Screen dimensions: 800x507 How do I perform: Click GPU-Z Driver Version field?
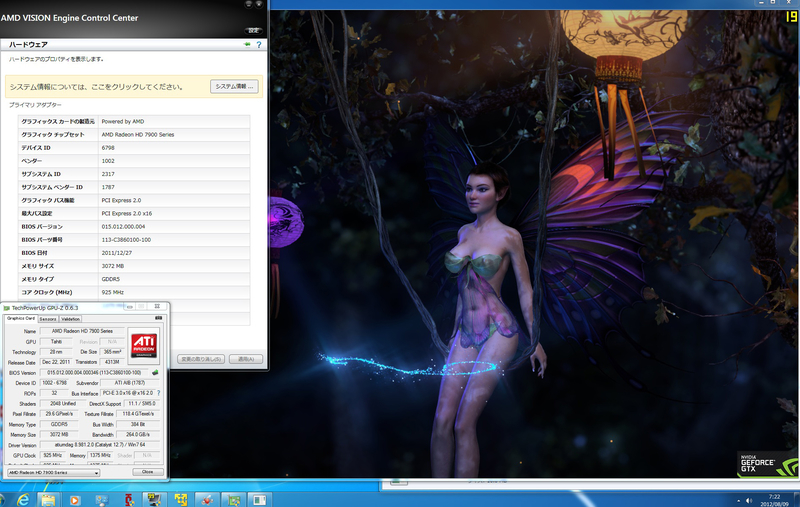coord(99,445)
